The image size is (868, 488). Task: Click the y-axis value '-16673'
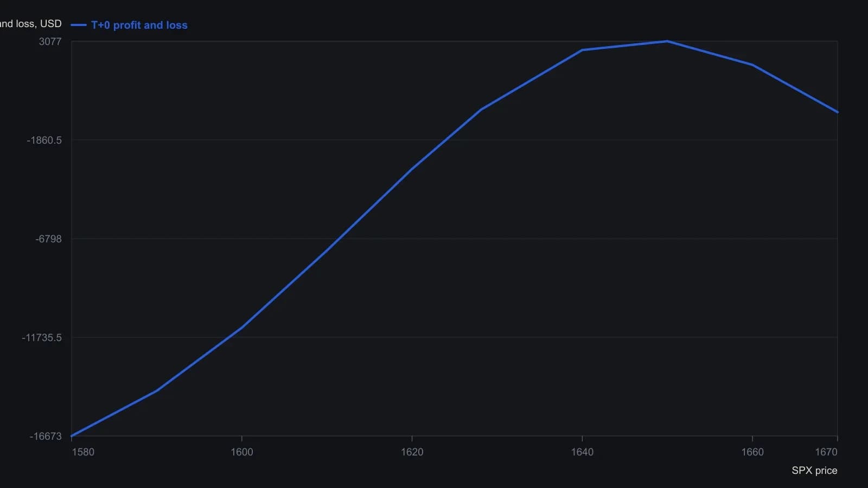pos(46,436)
